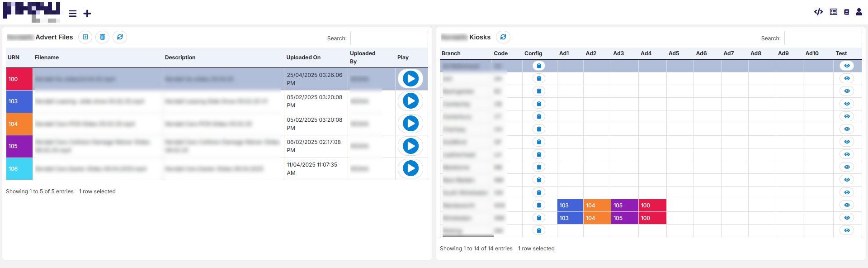
Task: Sort kiosks by Branch column header
Action: (x=451, y=53)
